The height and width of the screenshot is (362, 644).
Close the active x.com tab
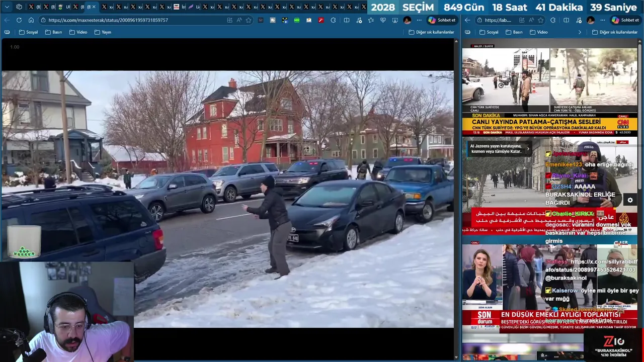click(94, 7)
